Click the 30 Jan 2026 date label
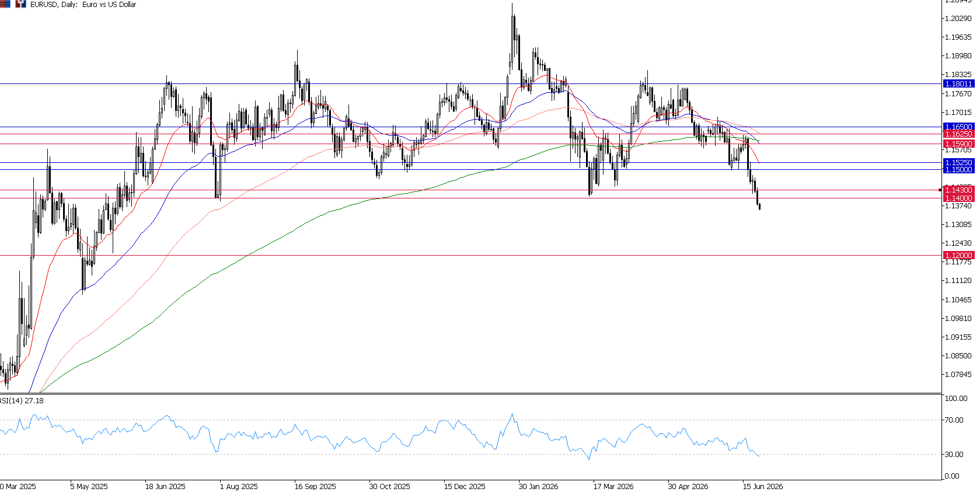980x492 pixels. pos(538,487)
